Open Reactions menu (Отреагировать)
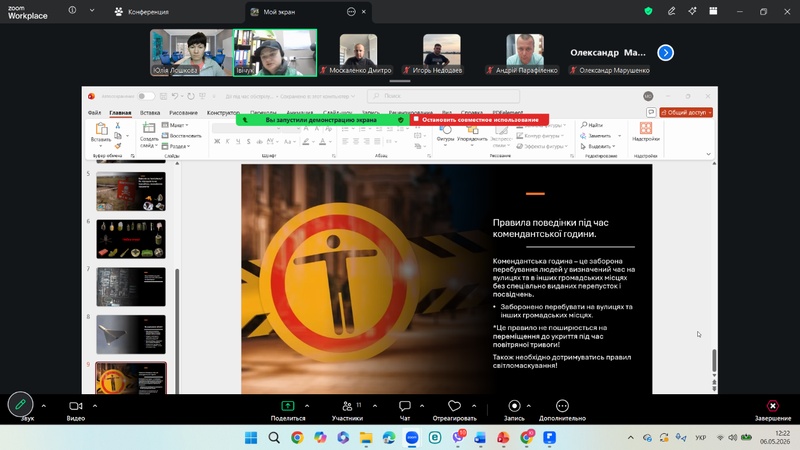This screenshot has width=800, height=450. tap(454, 410)
